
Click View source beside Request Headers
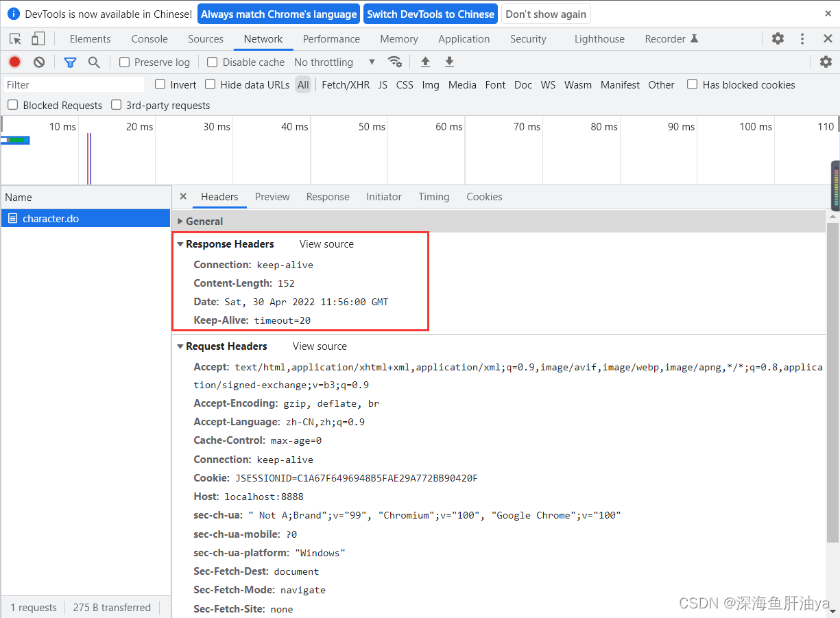click(x=319, y=346)
